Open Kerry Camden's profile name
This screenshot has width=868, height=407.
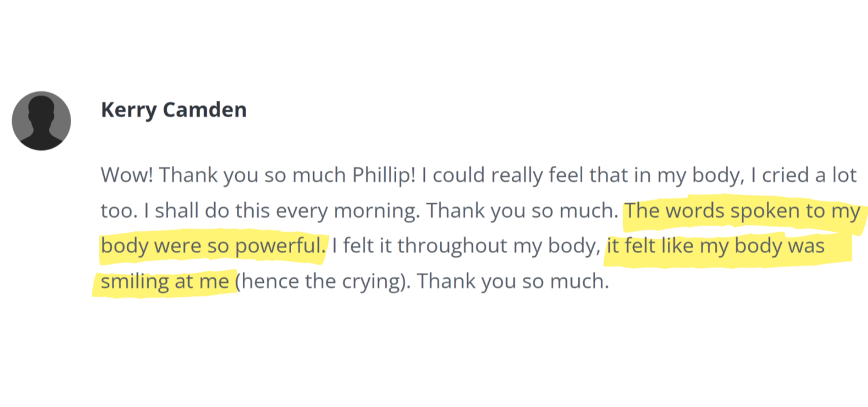click(174, 110)
